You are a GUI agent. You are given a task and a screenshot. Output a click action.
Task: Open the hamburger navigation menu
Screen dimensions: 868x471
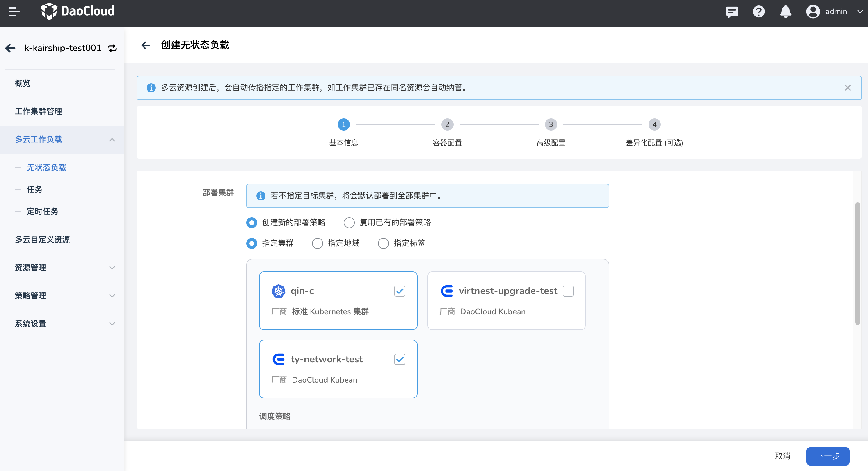pyautogui.click(x=14, y=12)
